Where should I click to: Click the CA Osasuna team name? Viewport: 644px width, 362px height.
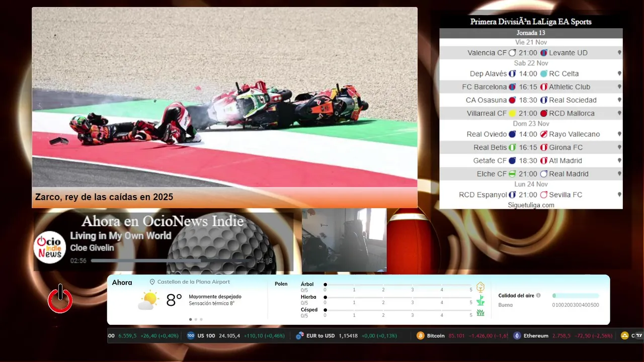[486, 100]
